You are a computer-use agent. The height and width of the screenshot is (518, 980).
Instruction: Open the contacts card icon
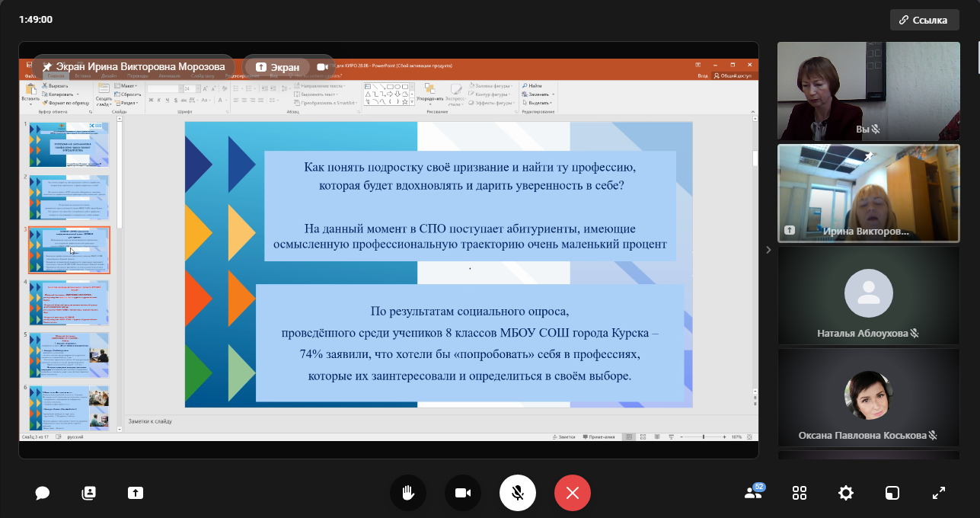[x=89, y=493]
